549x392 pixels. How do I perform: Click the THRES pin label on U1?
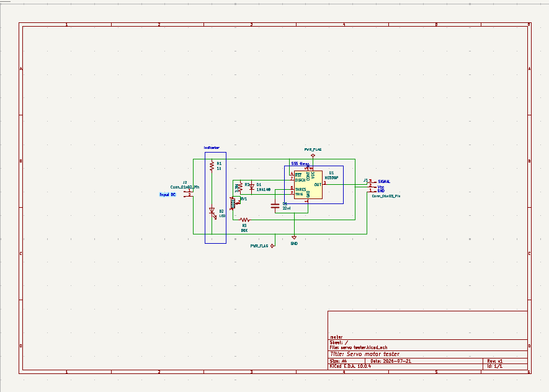(300, 189)
